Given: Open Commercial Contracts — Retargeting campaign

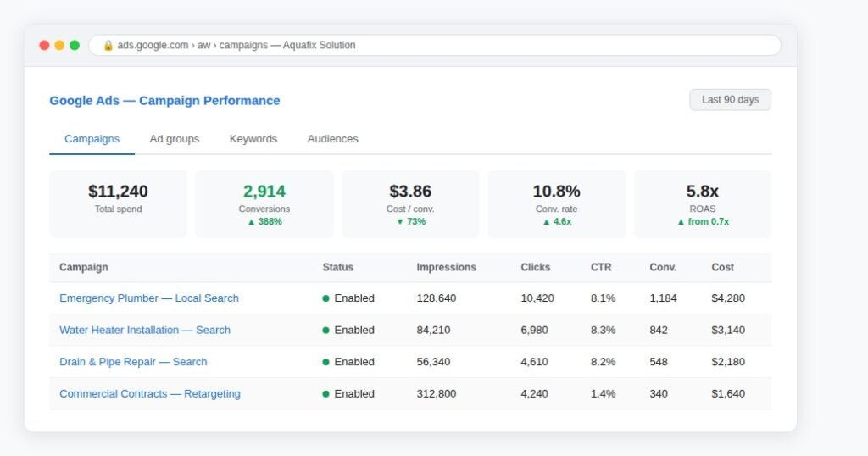Looking at the screenshot, I should 149,394.
